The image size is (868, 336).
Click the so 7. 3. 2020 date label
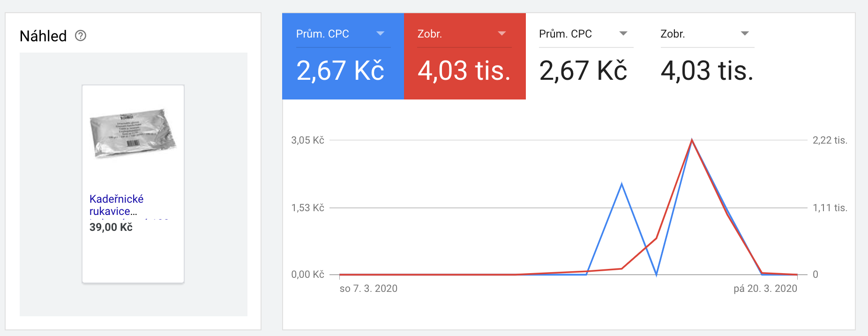368,289
